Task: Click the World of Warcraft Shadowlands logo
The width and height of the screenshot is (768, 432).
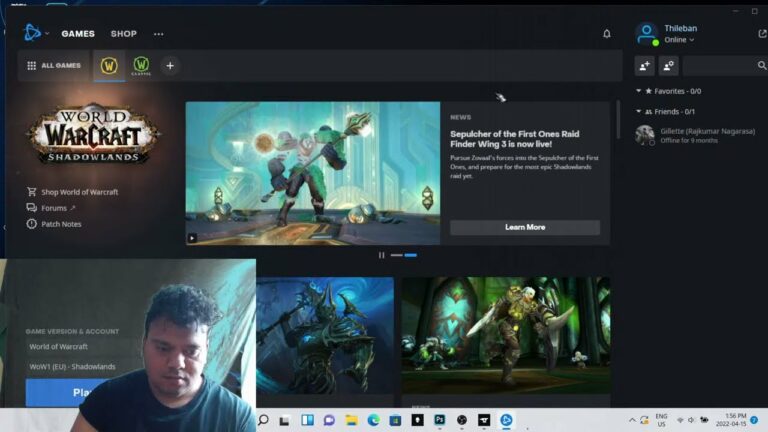Action: 93,133
